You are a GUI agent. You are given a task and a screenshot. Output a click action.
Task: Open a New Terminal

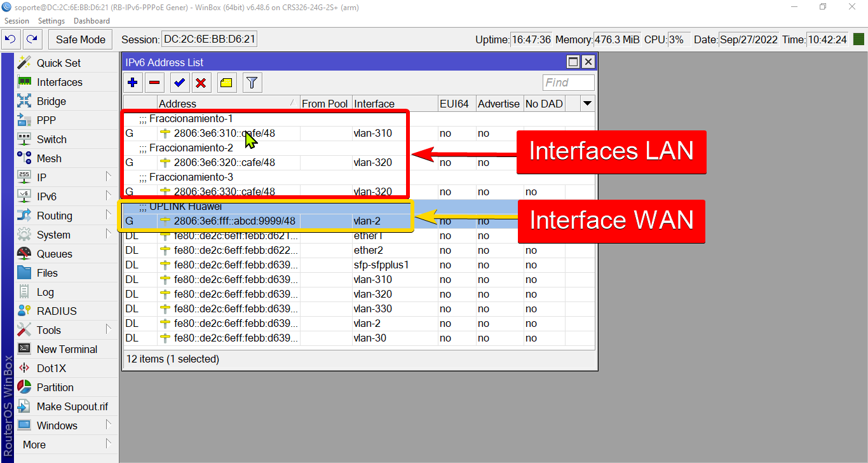tap(67, 349)
